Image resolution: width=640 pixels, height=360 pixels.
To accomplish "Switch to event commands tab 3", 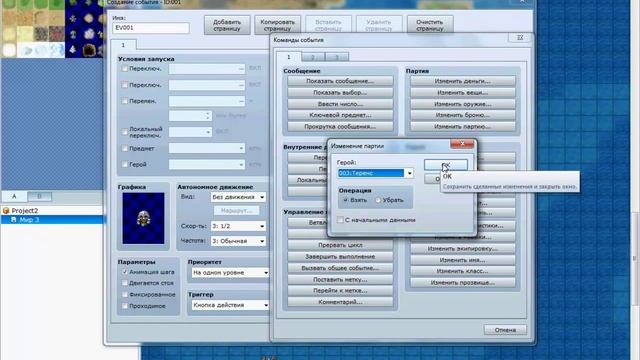I will click(x=337, y=57).
